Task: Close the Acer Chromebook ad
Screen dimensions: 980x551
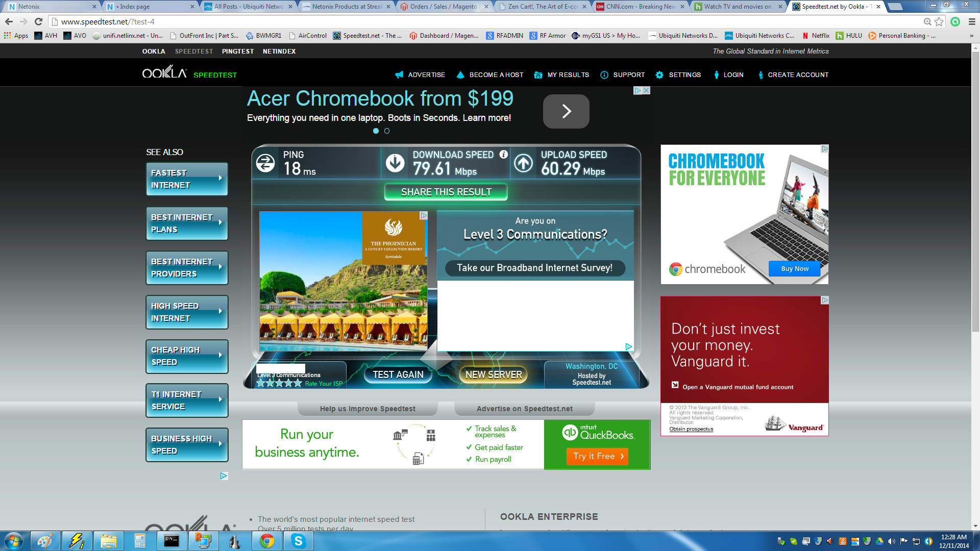Action: 646,90
